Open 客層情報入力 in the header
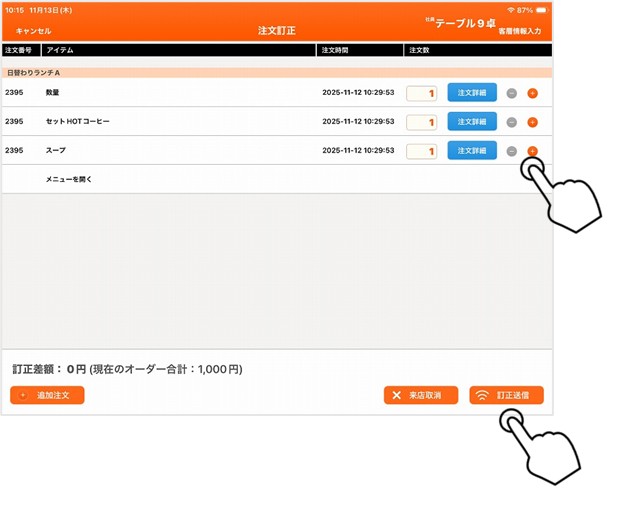 pyautogui.click(x=521, y=33)
